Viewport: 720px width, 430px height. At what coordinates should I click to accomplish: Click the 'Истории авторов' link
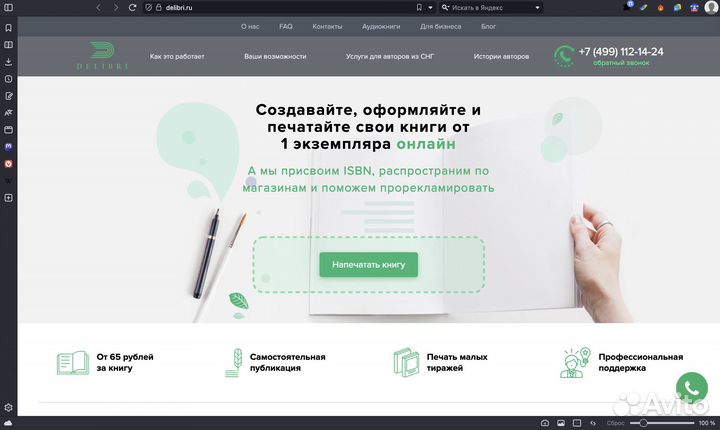click(x=501, y=57)
